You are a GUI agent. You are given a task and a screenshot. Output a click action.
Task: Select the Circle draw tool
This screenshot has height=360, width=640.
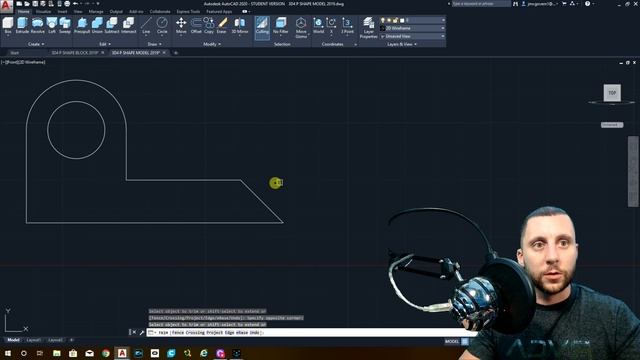pos(162,25)
